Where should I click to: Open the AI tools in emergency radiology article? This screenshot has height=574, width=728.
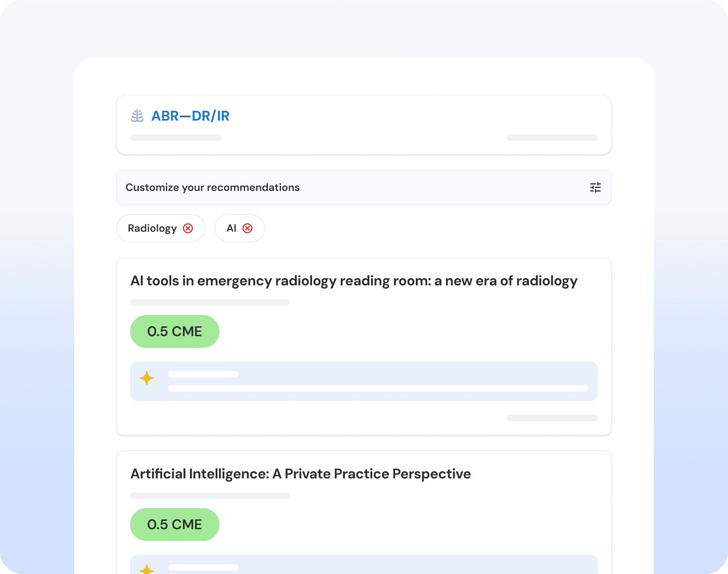354,281
